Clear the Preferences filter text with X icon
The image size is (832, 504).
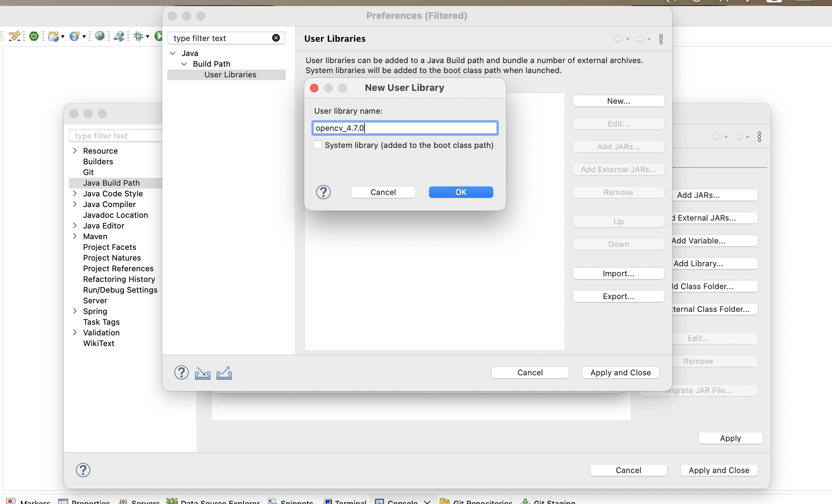tap(276, 38)
